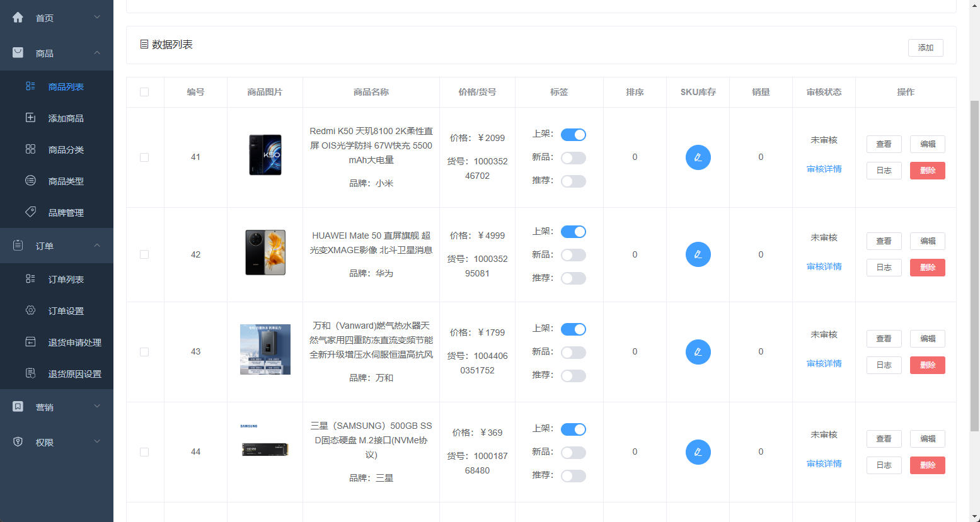Open SKU stock editor for HUAWEI Mate 50

[698, 254]
